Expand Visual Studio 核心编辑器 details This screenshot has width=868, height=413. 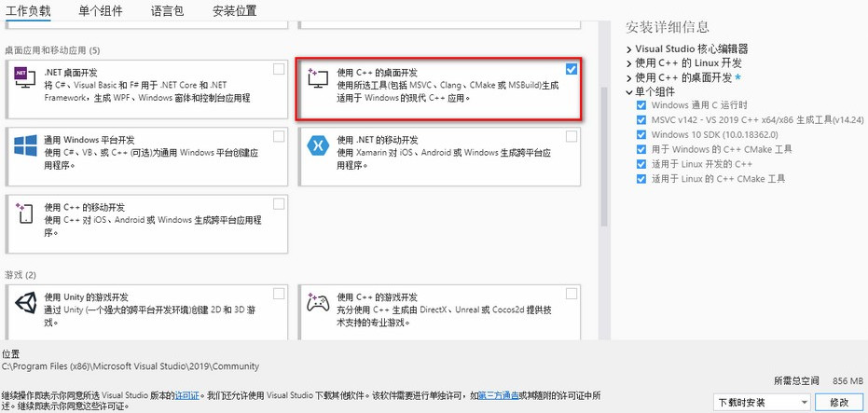pyautogui.click(x=629, y=49)
